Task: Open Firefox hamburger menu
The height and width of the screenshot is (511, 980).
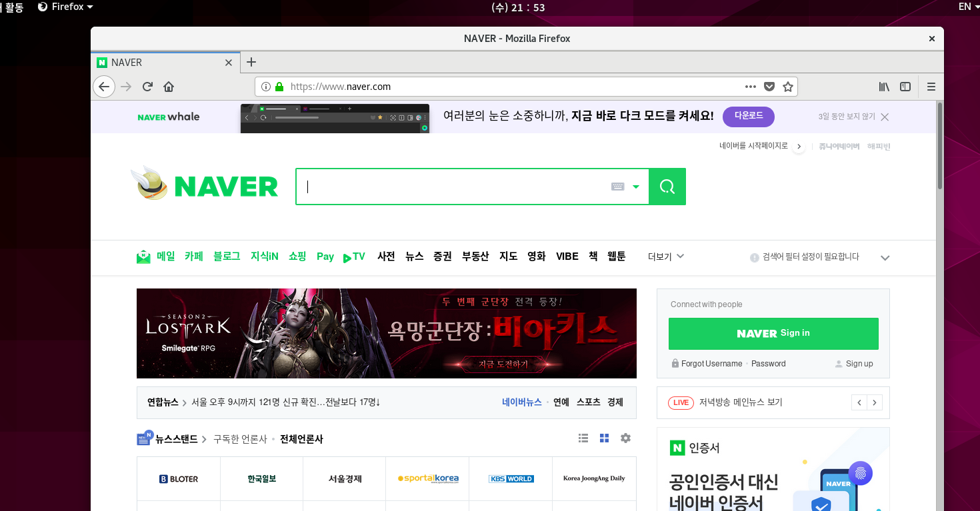Action: pos(931,87)
